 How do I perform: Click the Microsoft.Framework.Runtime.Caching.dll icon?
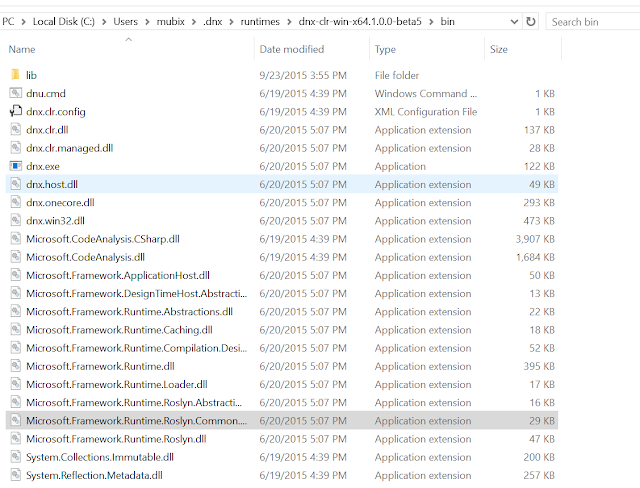tap(16, 329)
